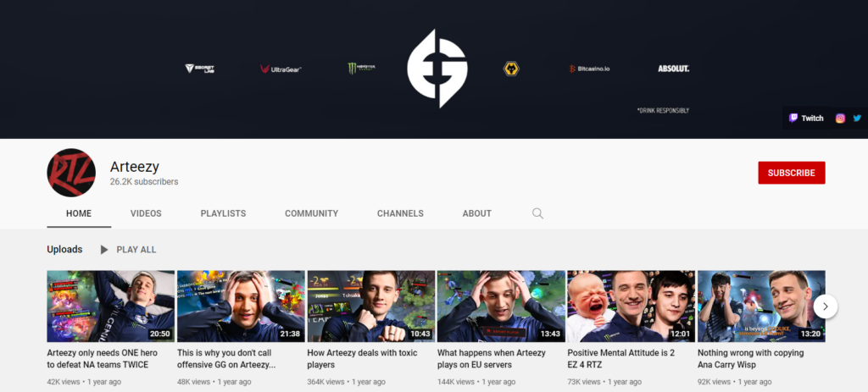Open 'Arteezy only needs ONE hero' title
This screenshot has height=392, width=868.
pos(103,359)
